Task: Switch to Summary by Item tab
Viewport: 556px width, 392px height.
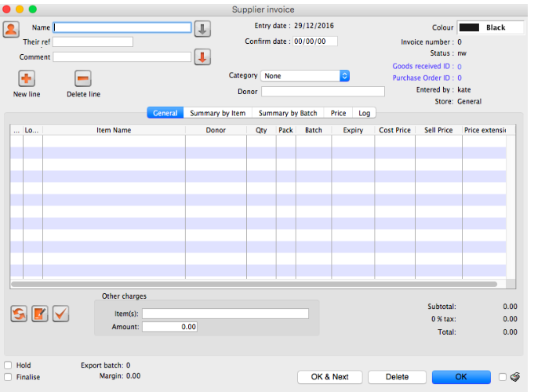Action: pyautogui.click(x=217, y=114)
